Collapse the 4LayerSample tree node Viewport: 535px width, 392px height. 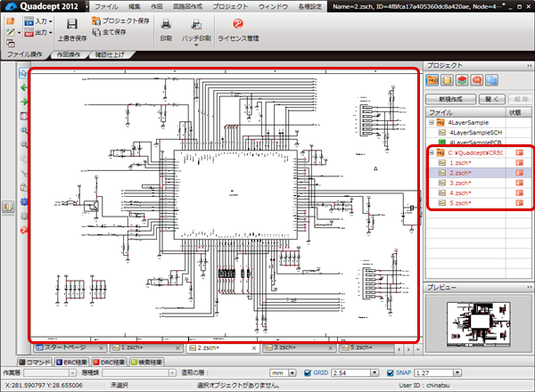point(432,122)
